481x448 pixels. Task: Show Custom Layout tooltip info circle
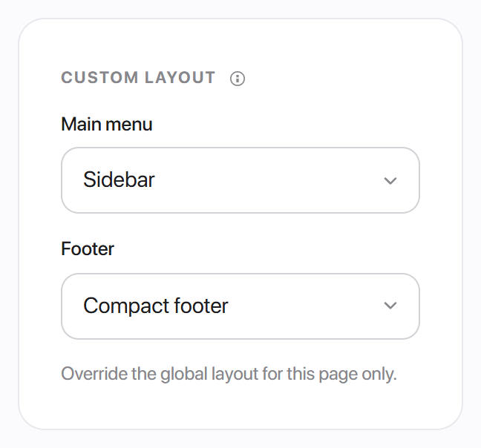coord(238,79)
